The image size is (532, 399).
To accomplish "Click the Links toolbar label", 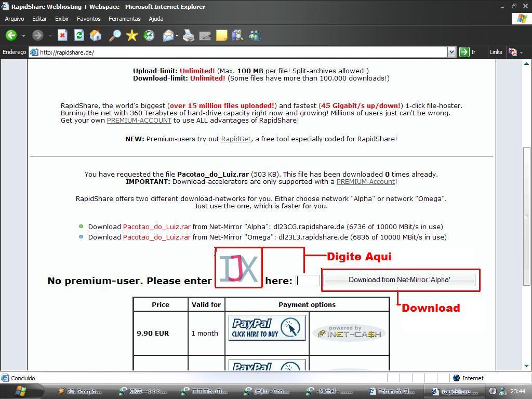I will coord(496,52).
